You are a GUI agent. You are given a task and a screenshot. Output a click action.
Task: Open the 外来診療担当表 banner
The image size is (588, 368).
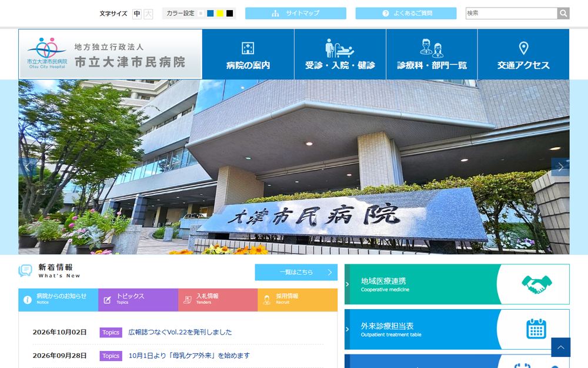[x=457, y=329]
